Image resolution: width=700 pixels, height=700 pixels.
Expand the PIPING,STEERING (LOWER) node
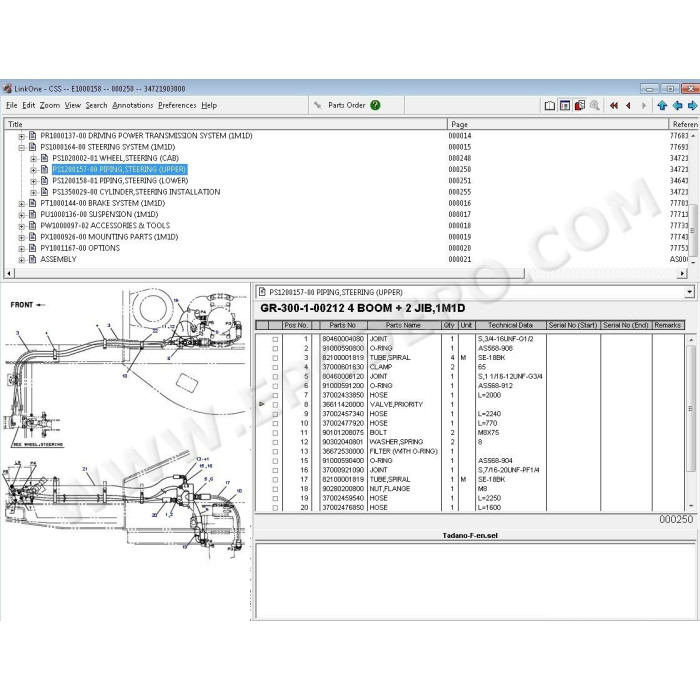[33, 181]
